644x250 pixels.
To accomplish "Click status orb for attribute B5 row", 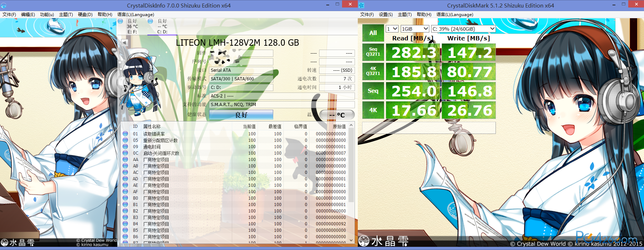I will 125,230.
